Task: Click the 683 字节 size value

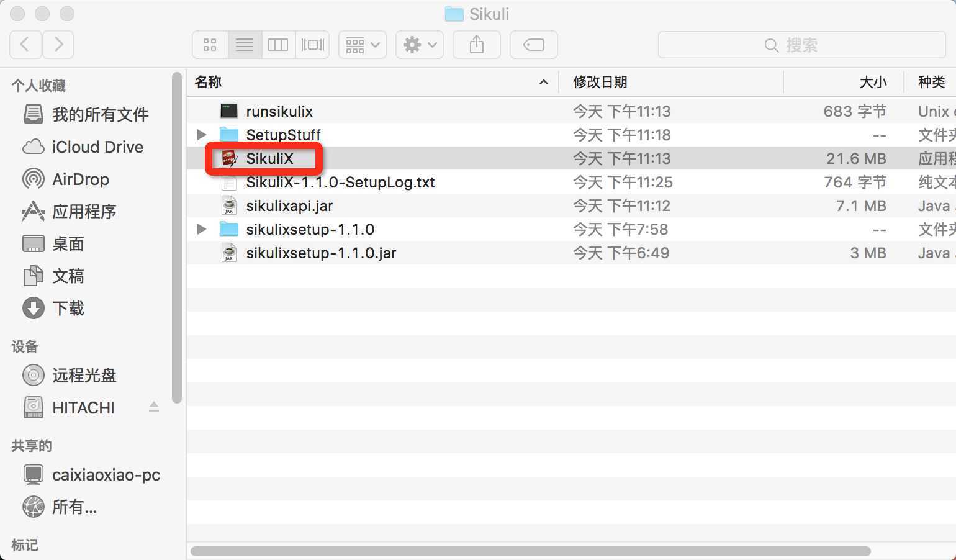Action: [855, 111]
